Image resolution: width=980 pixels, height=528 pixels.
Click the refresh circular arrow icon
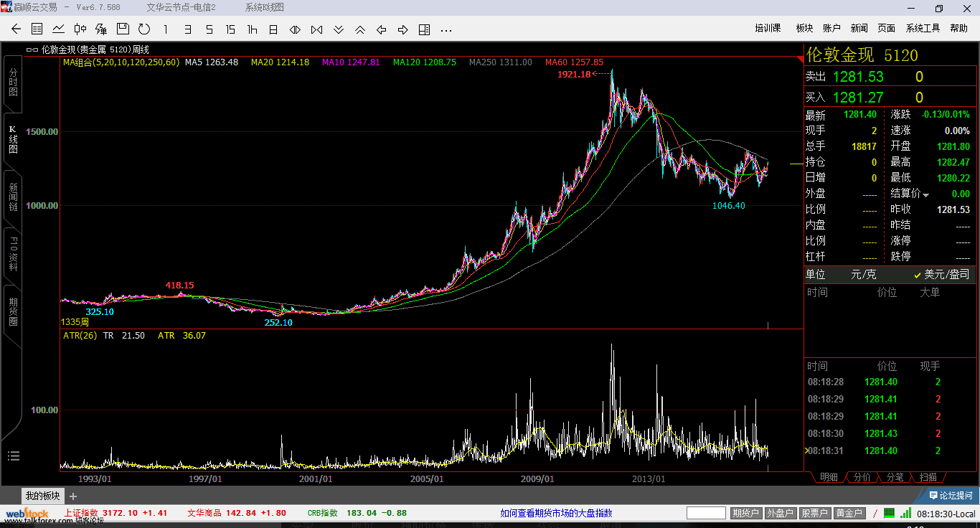pos(144,29)
